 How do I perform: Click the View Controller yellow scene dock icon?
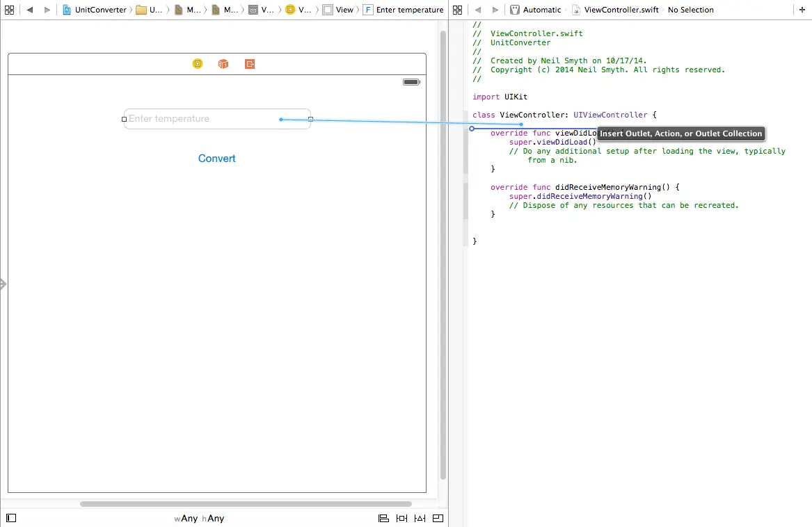(x=198, y=64)
